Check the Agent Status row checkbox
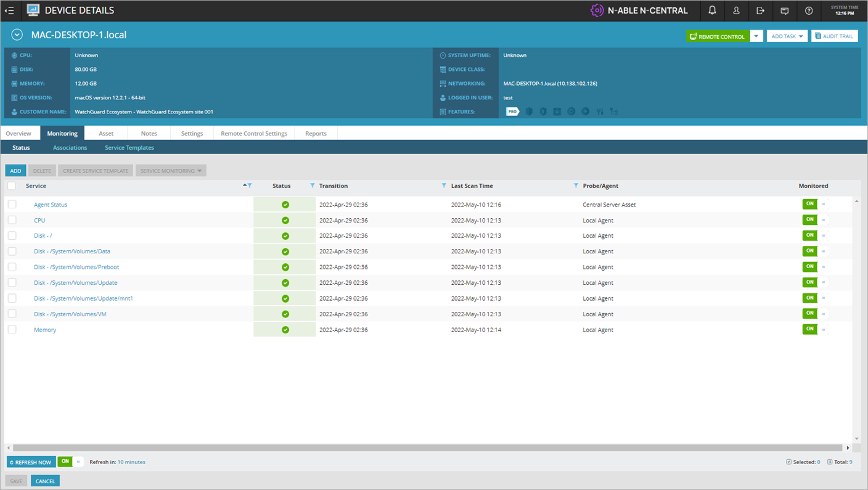 (x=12, y=204)
